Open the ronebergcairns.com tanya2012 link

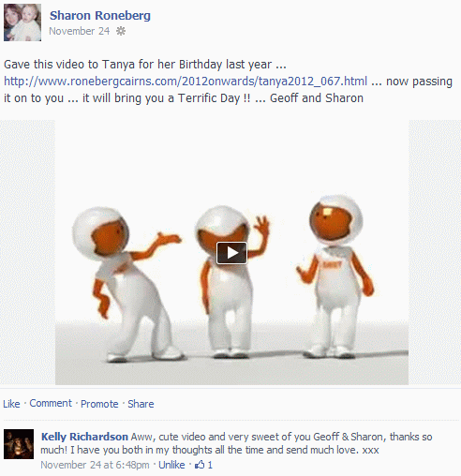point(186,82)
